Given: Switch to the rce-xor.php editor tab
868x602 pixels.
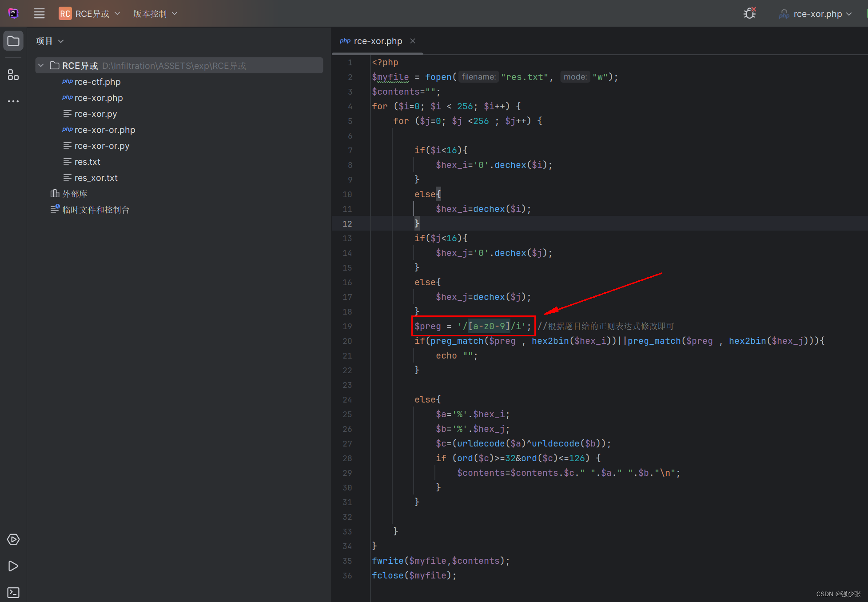Looking at the screenshot, I should [378, 41].
